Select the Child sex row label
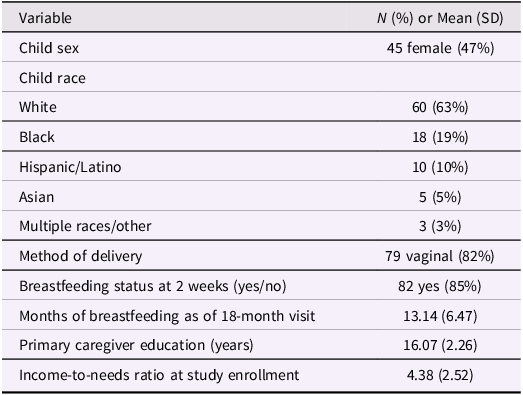Image resolution: width=523 pixels, height=395 pixels. tap(49, 48)
